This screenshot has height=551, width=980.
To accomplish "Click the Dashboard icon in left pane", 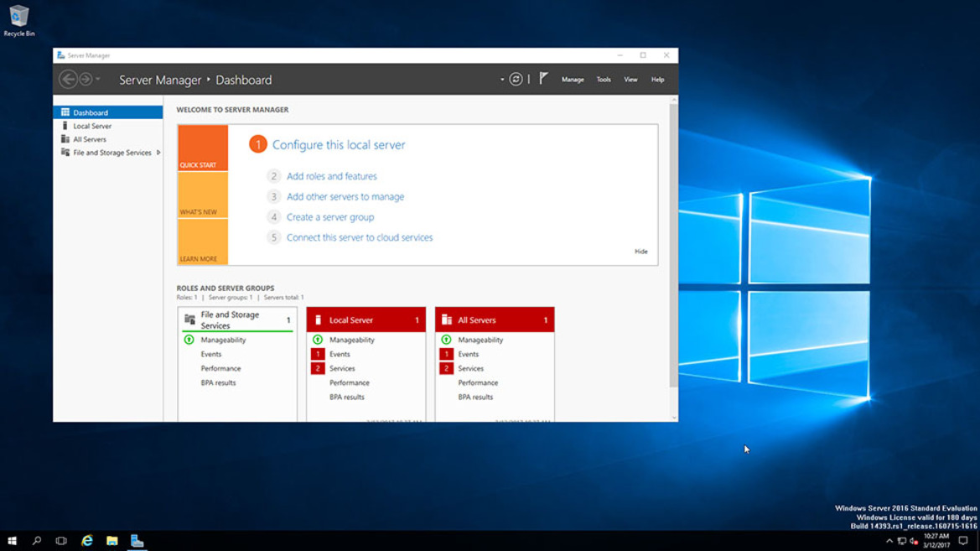I will (65, 112).
